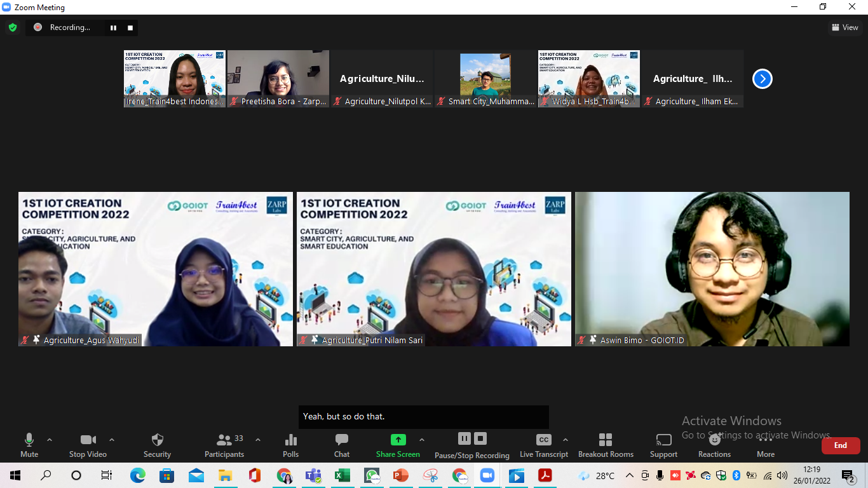Open the Polls panel
The width and height of the screenshot is (868, 488).
click(x=291, y=440)
